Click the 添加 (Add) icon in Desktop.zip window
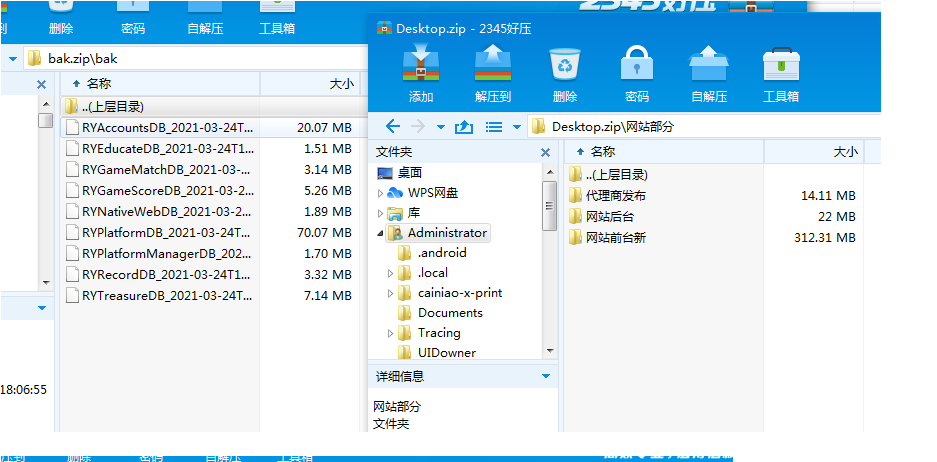The width and height of the screenshot is (937, 462). [421, 74]
